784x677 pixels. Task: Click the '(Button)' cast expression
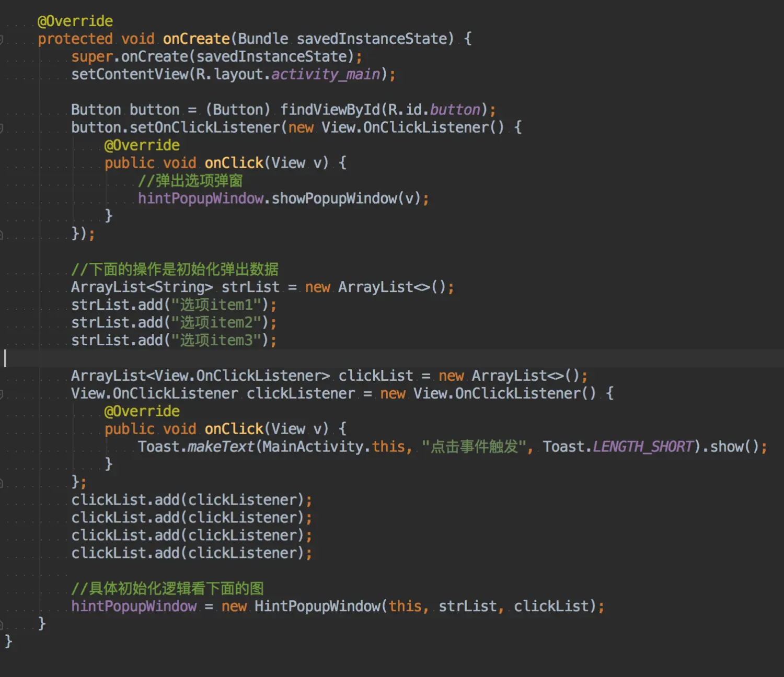(x=238, y=110)
